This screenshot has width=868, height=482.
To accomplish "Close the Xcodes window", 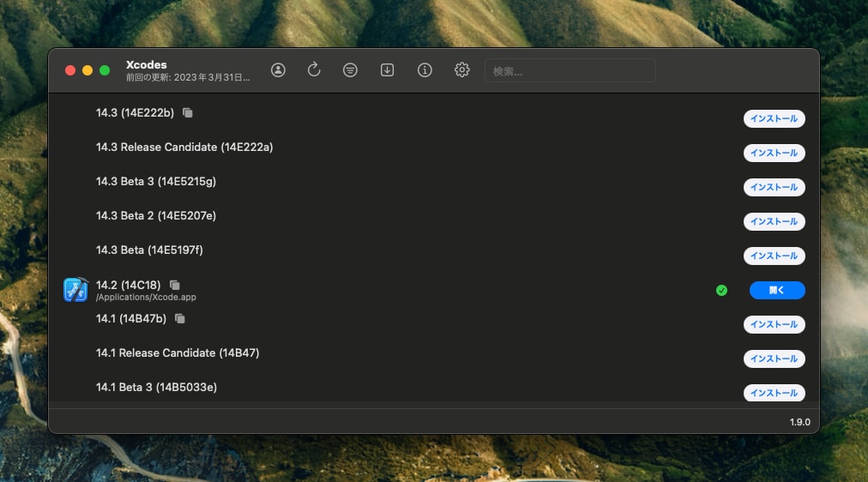I will [x=70, y=70].
